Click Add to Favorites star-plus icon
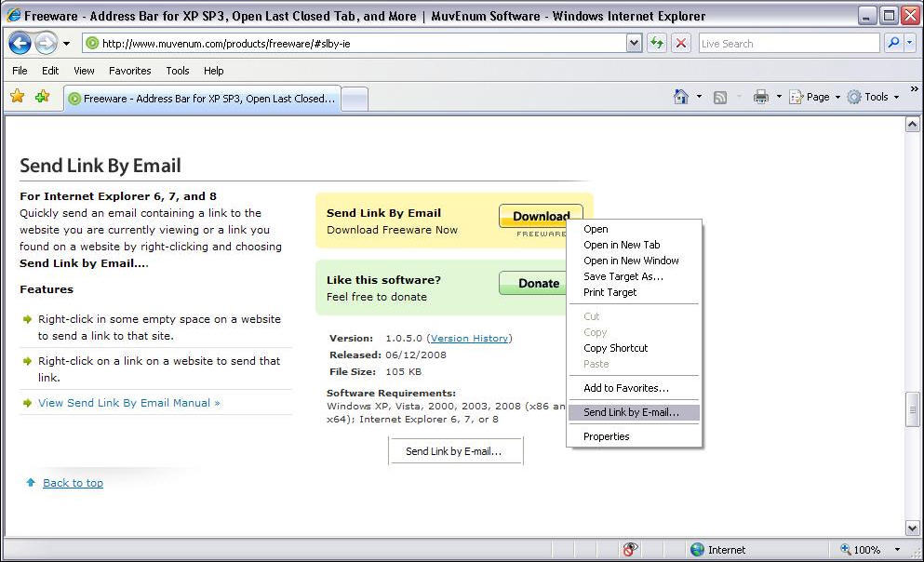This screenshot has height=562, width=924. click(x=43, y=96)
